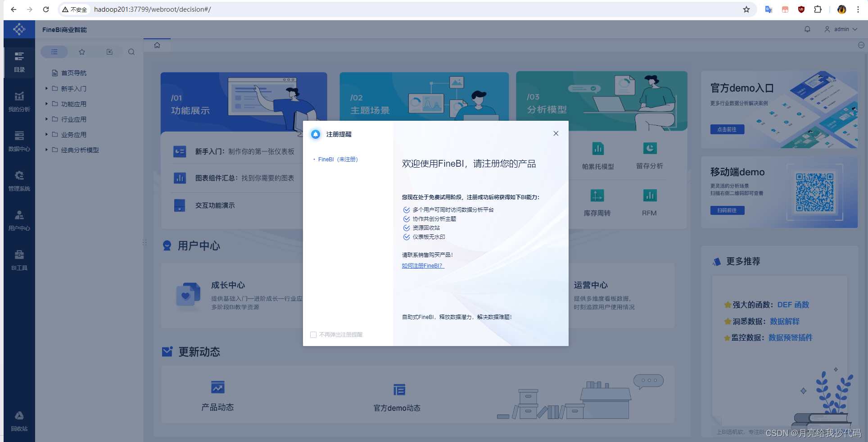Open 我的分析 in sidebar

point(19,102)
